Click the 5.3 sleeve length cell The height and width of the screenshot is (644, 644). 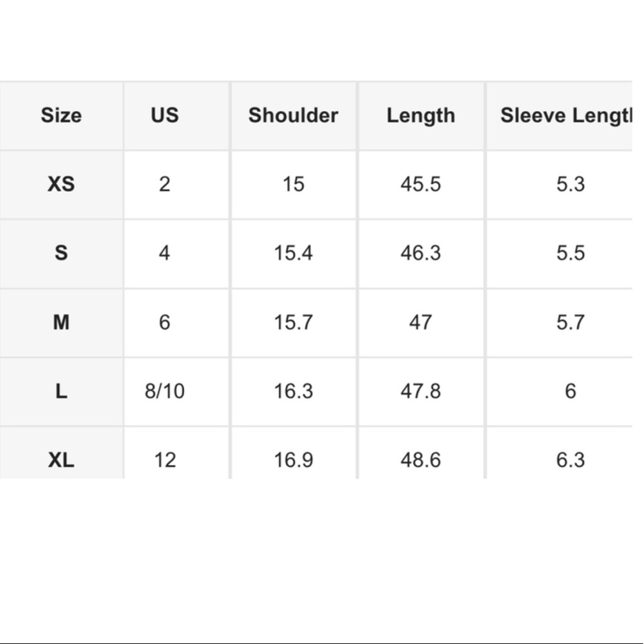(570, 184)
